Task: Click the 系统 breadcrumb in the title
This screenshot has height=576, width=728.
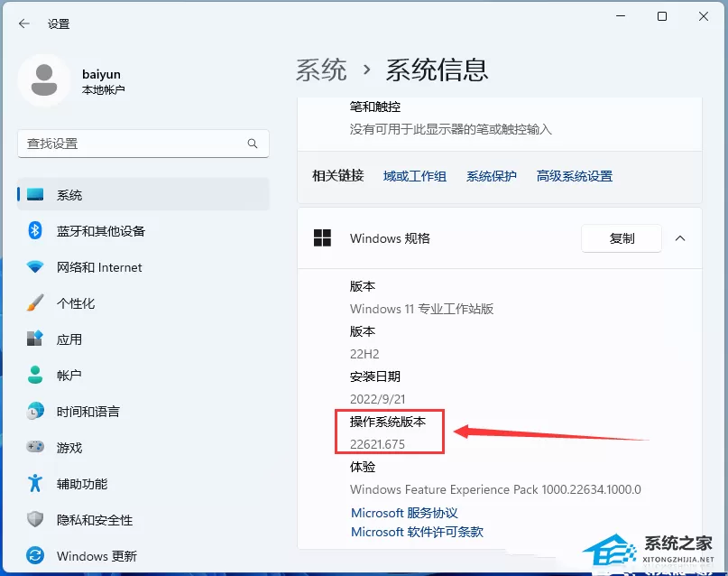Action: [x=321, y=70]
